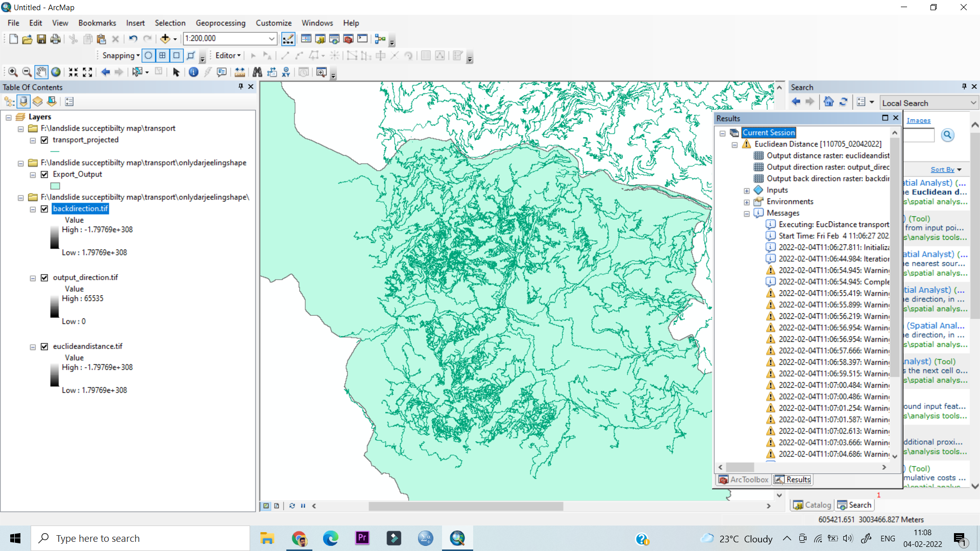Disable edge snapping on the Snapping toolbar

pyautogui.click(x=191, y=56)
